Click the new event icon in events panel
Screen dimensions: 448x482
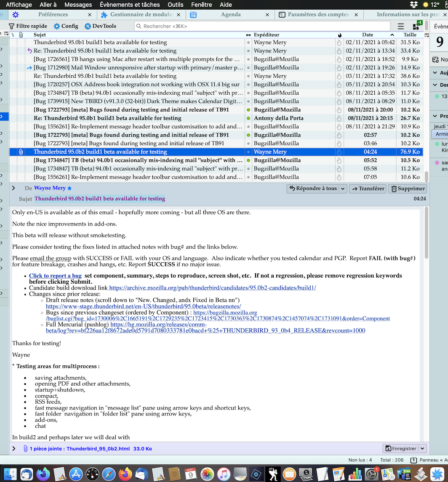point(435,60)
